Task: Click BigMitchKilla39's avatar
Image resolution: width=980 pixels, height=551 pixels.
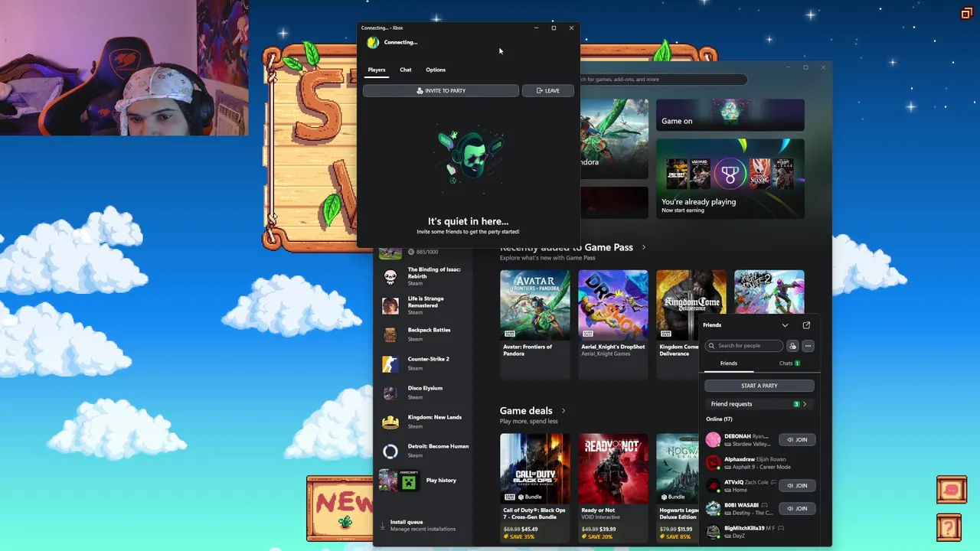Action: pyautogui.click(x=714, y=531)
